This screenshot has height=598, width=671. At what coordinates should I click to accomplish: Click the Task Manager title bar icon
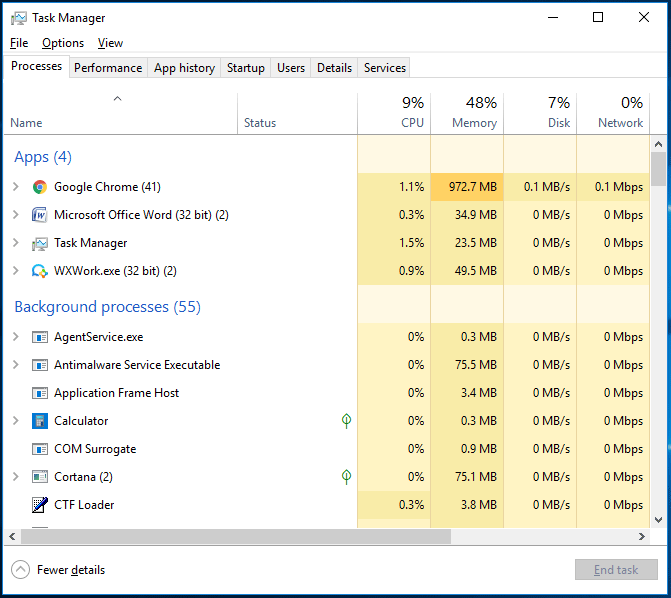[19, 18]
